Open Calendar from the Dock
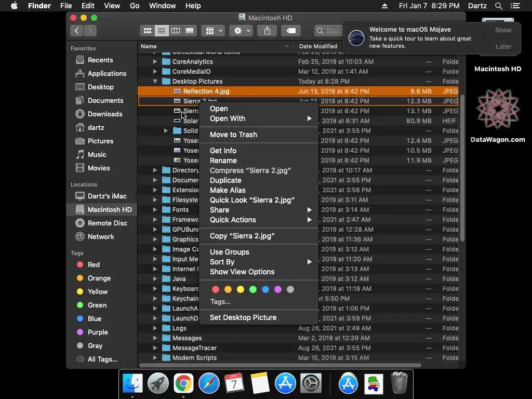 point(234,384)
